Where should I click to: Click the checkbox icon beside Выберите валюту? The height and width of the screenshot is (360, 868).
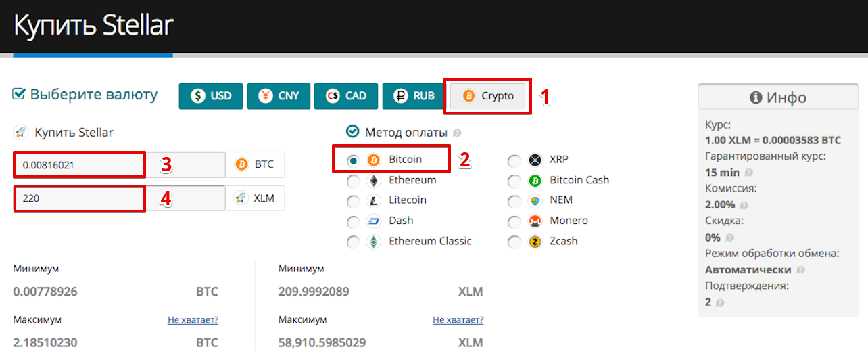coord(19,93)
